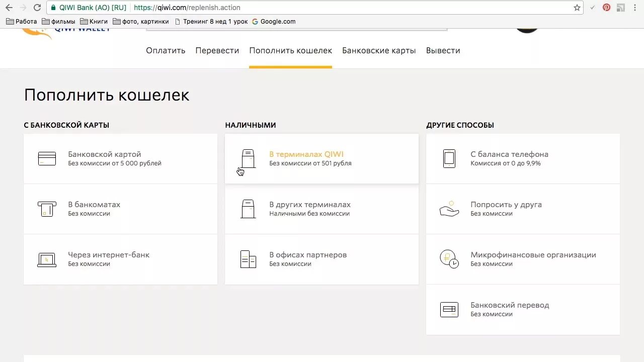The height and width of the screenshot is (362, 644).
Task: Click the profile avatar at top right
Action: point(527,31)
